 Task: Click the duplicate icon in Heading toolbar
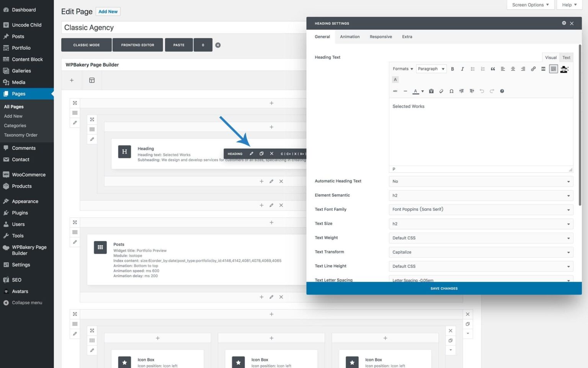[261, 154]
